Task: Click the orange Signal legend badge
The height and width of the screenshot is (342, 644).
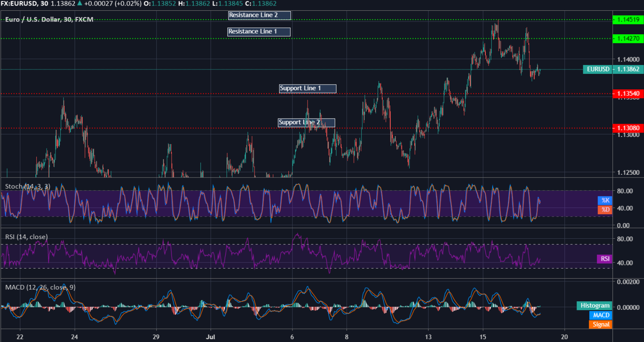Action: (x=600, y=324)
